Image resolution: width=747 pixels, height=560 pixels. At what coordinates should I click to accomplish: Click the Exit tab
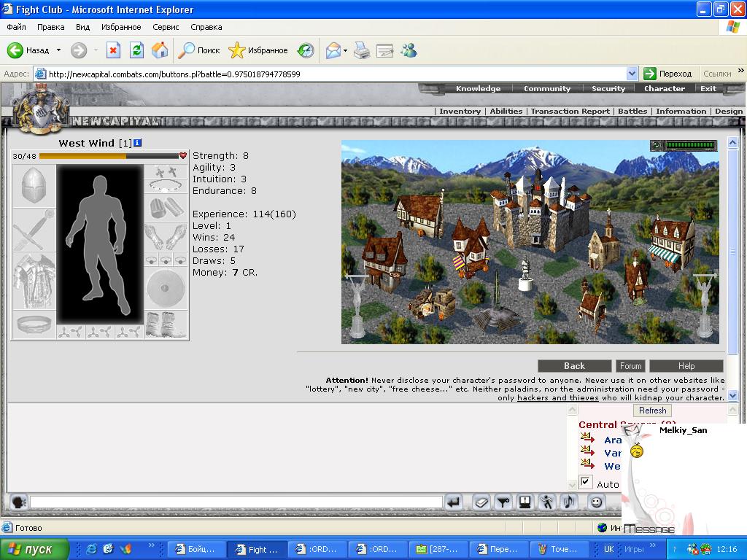[708, 88]
